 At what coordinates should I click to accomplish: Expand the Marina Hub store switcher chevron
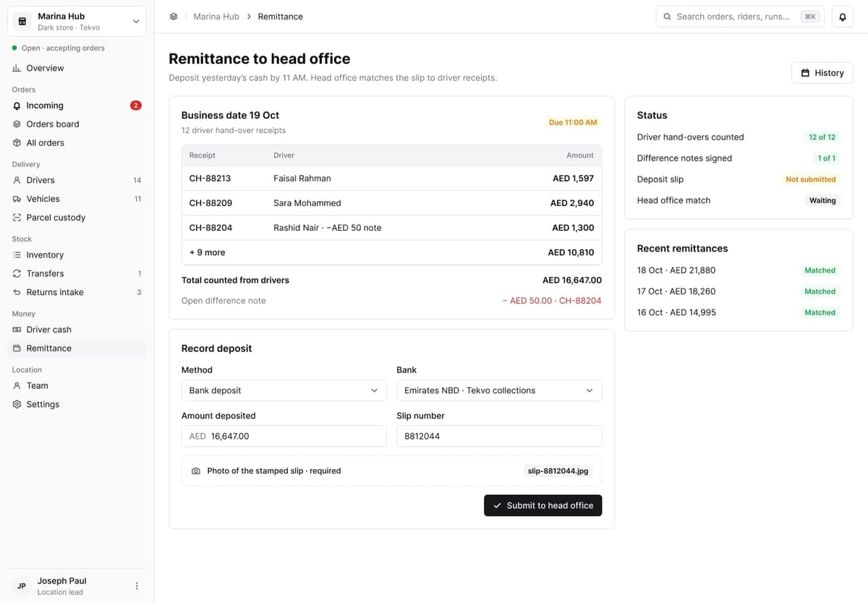click(136, 22)
